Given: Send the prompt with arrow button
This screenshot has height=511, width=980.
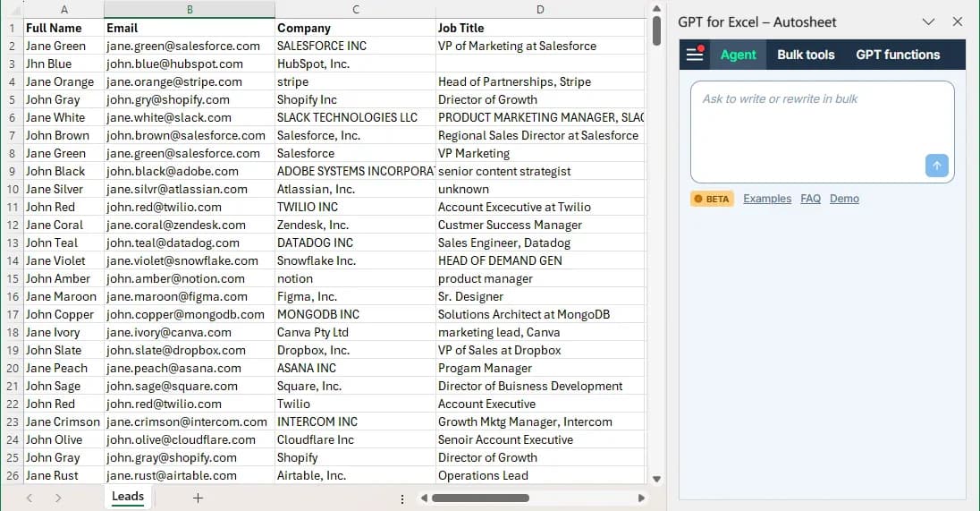Looking at the screenshot, I should (x=936, y=166).
